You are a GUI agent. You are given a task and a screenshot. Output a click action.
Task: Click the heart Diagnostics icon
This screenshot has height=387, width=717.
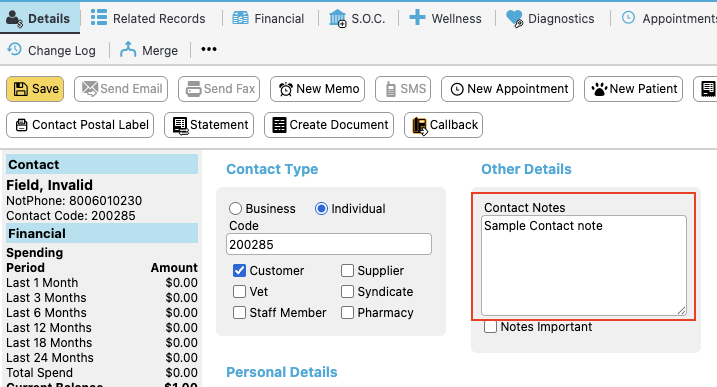tap(514, 19)
